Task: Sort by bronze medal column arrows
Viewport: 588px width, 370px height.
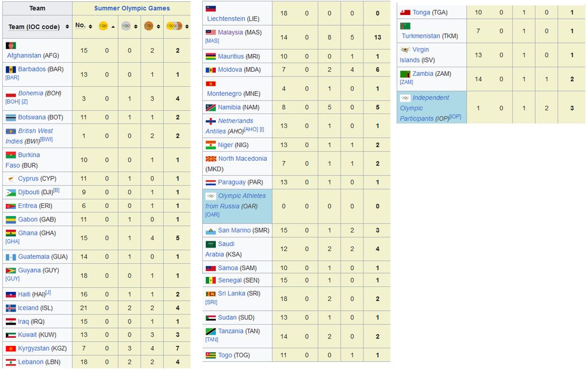Action: pyautogui.click(x=157, y=26)
